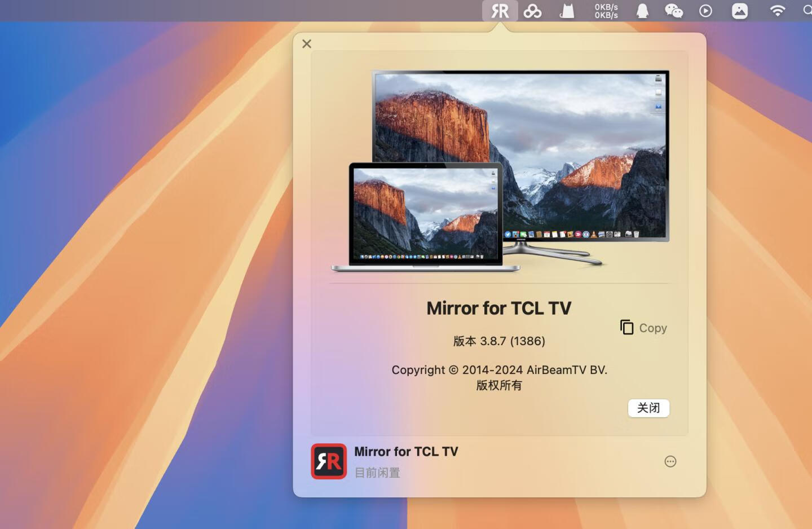Close the popup with the X icon
812x529 pixels.
(x=307, y=43)
